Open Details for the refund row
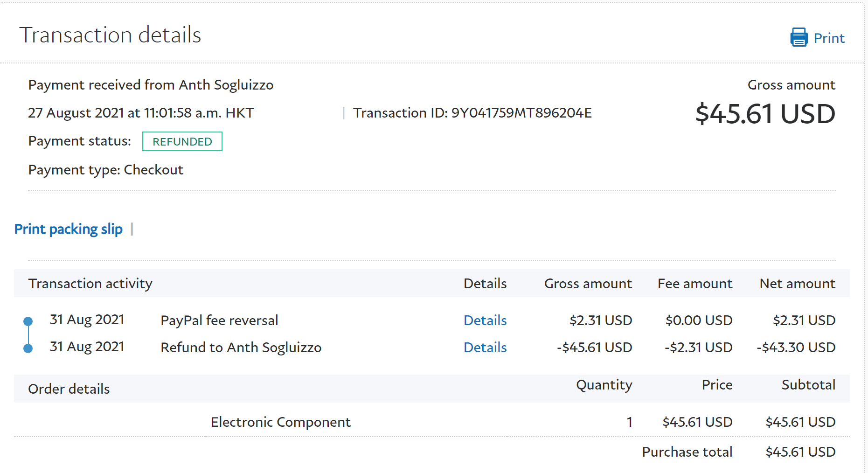The width and height of the screenshot is (868, 473). click(x=485, y=348)
